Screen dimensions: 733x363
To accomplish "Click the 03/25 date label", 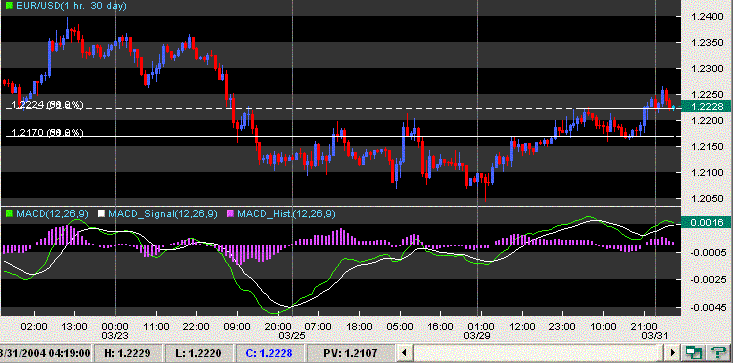I will point(292,335).
